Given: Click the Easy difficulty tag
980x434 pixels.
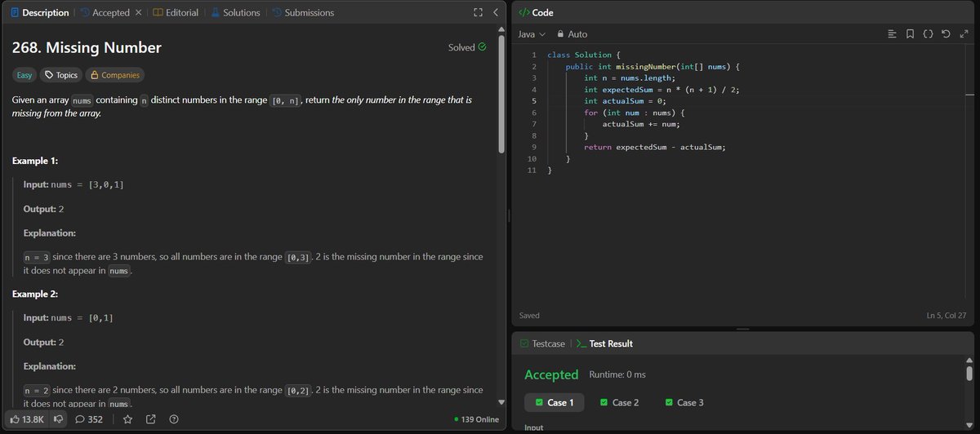Looking at the screenshot, I should click(x=24, y=75).
